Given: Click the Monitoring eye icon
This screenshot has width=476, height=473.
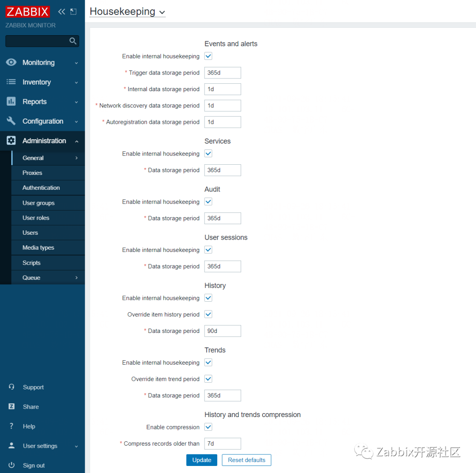Looking at the screenshot, I should [x=11, y=62].
